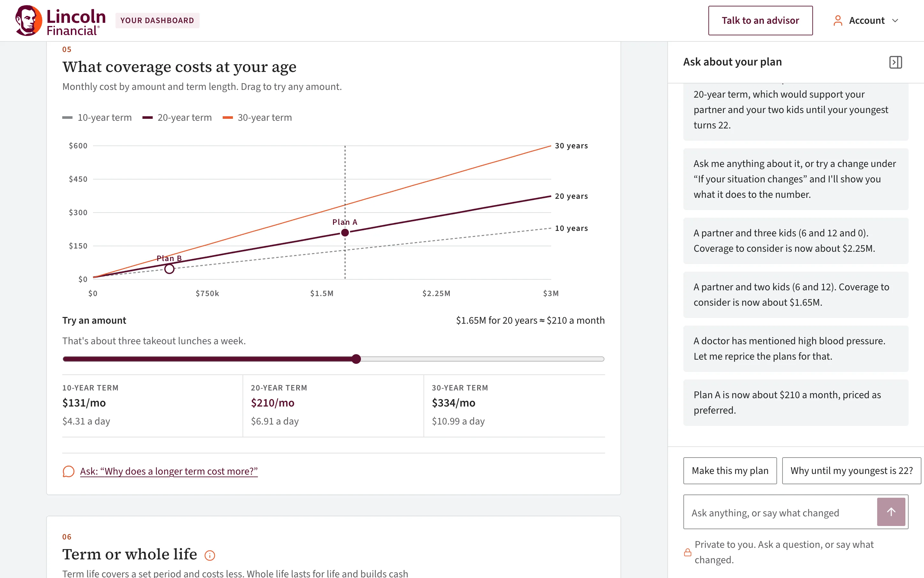Click the Talk to an advisor button

point(760,21)
